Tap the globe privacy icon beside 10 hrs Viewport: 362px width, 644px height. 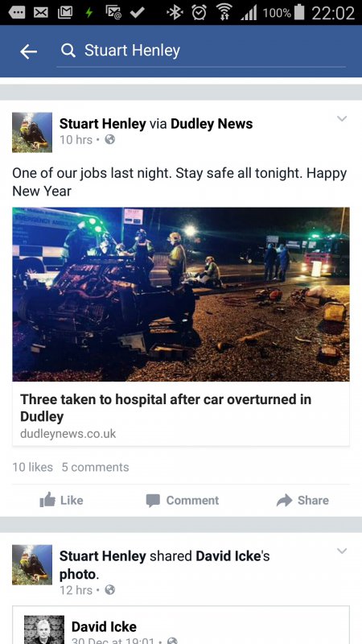pyautogui.click(x=109, y=139)
